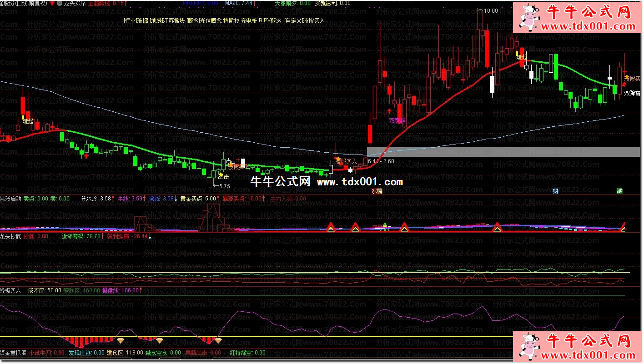Click the 涨榜 event marker on time axis
The height and width of the screenshot is (364, 644).
(x=377, y=191)
